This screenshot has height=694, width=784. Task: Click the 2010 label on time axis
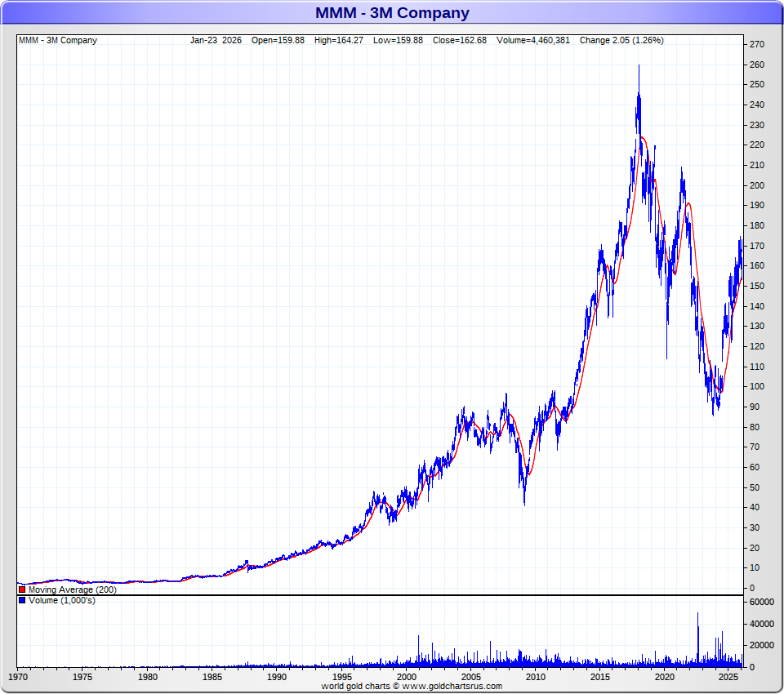pos(535,677)
